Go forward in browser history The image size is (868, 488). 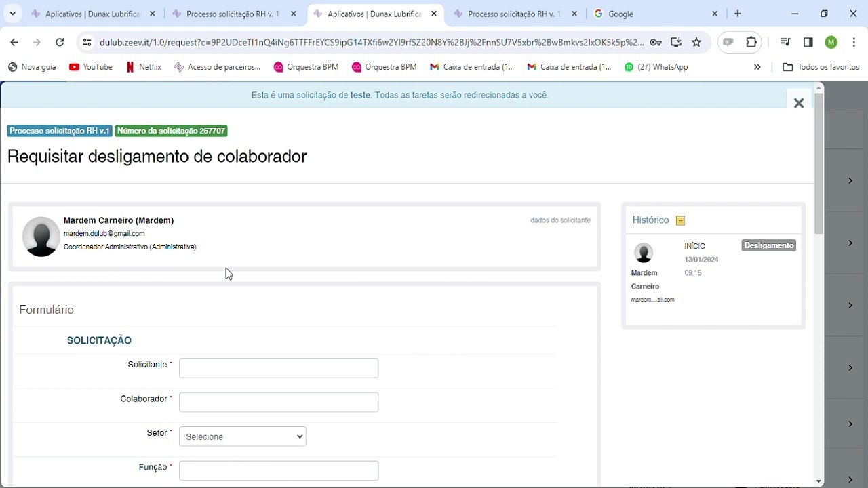[x=37, y=42]
